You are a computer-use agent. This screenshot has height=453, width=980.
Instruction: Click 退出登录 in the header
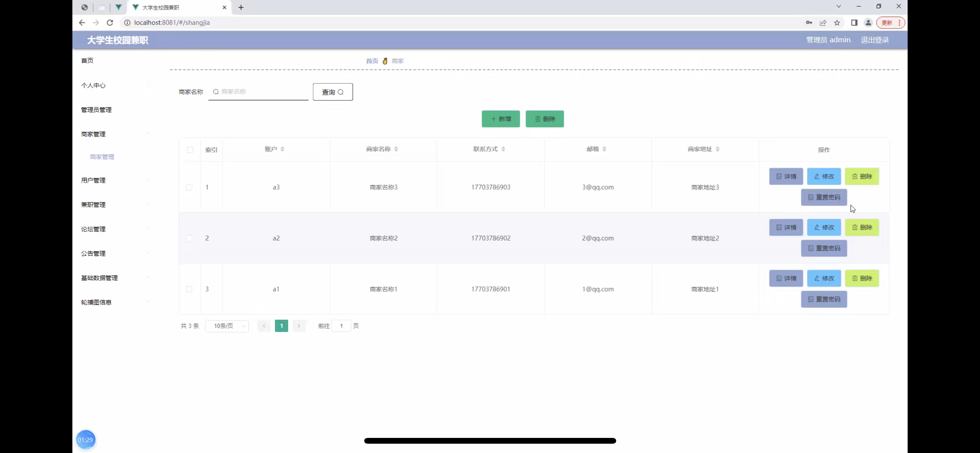875,40
